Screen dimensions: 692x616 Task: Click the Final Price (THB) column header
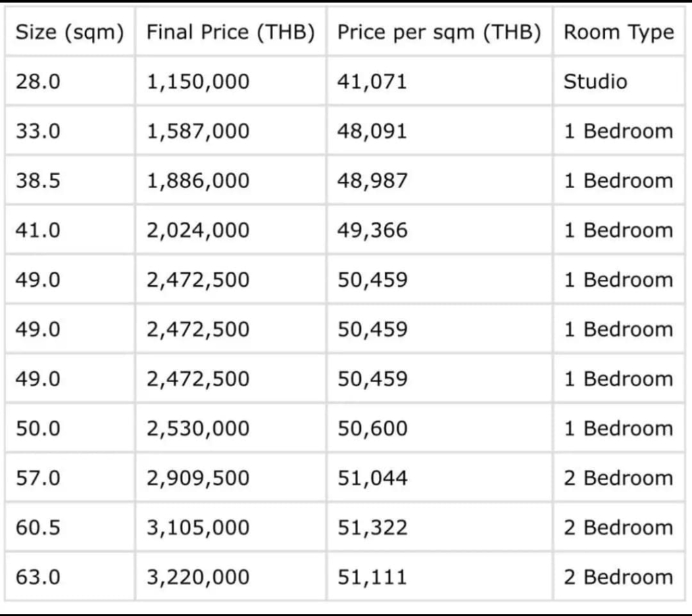230,32
